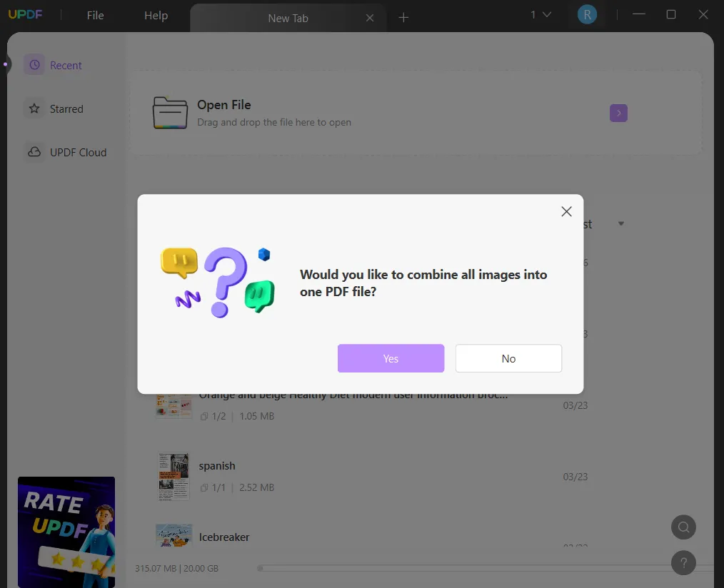Open the user account avatar R
Screen dimensions: 724x588
(587, 15)
